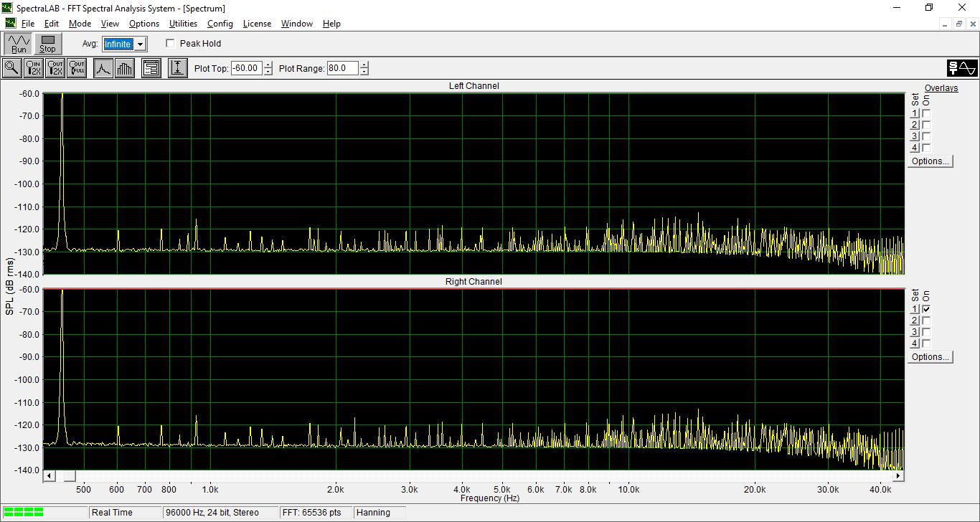This screenshot has height=522, width=980.
Task: Uncheck Right Channel overlay 1 checkbox
Action: (x=926, y=309)
